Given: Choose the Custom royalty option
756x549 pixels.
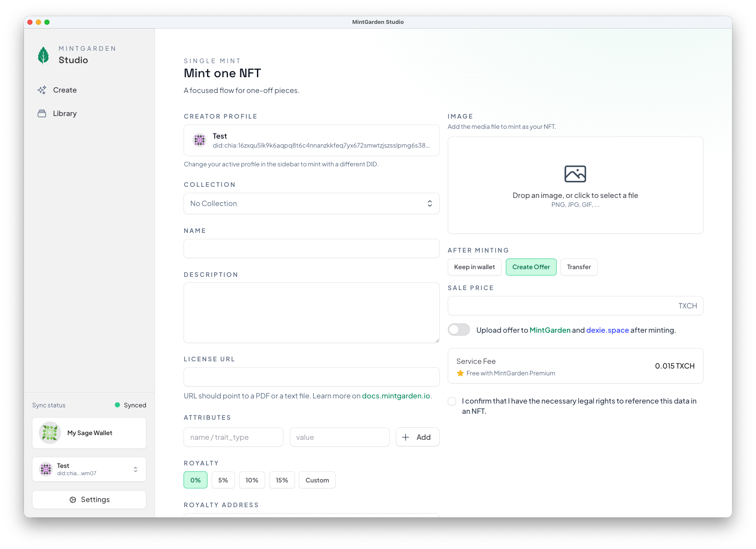Looking at the screenshot, I should [317, 480].
